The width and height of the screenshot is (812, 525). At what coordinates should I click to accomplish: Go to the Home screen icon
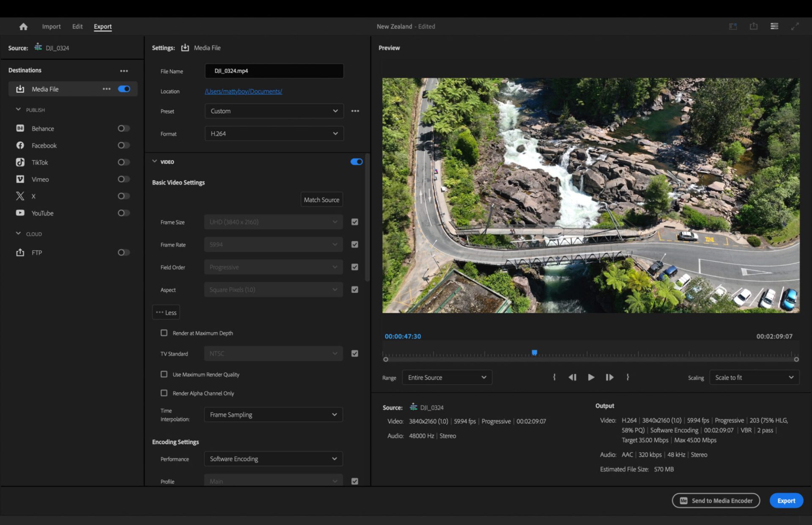(23, 27)
